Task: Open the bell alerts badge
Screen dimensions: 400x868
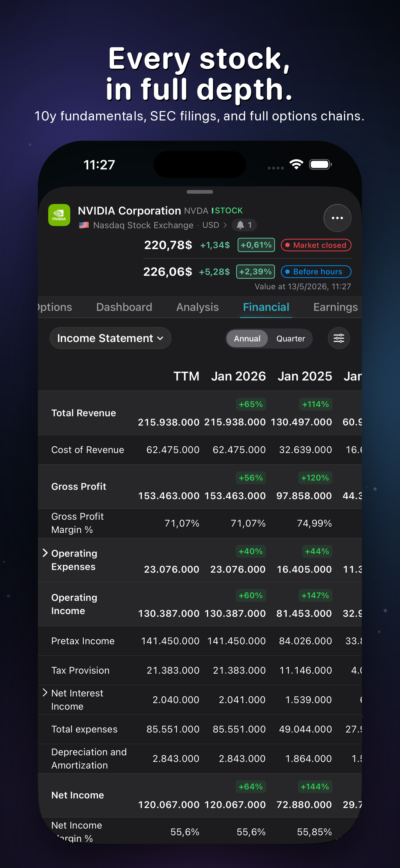Action: [x=244, y=225]
